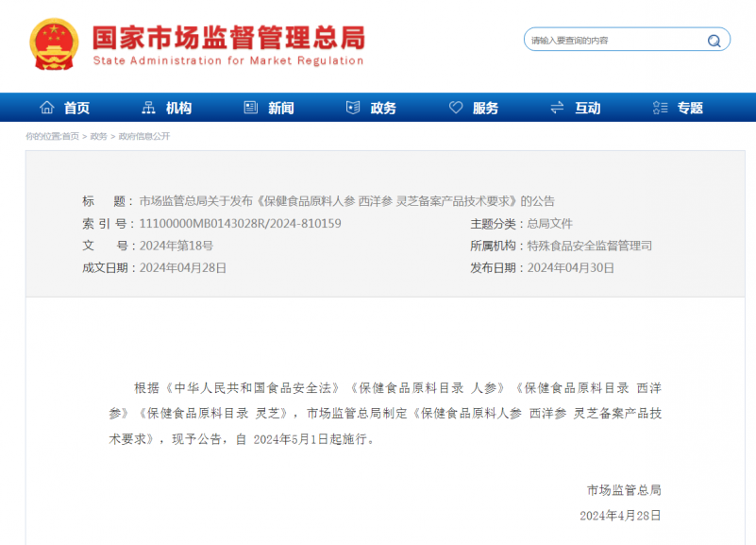Click the signature 市场监管总局 in the announcement

pos(624,490)
